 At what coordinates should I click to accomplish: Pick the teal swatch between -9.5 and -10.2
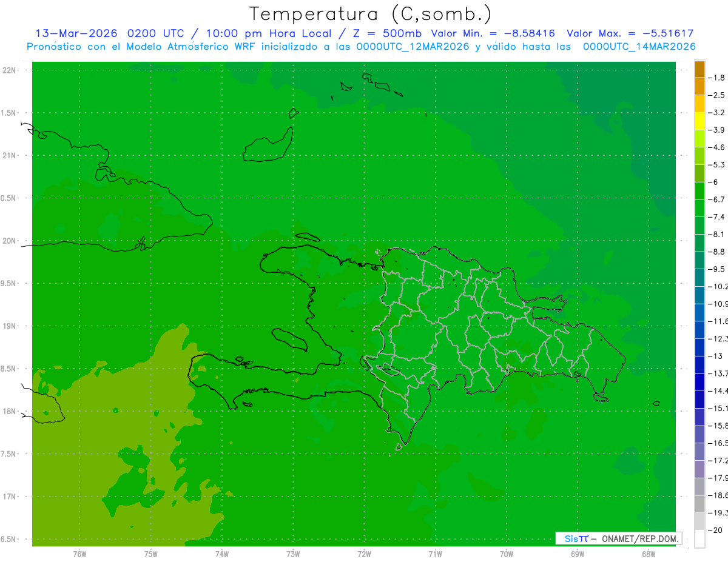pyautogui.click(x=699, y=278)
